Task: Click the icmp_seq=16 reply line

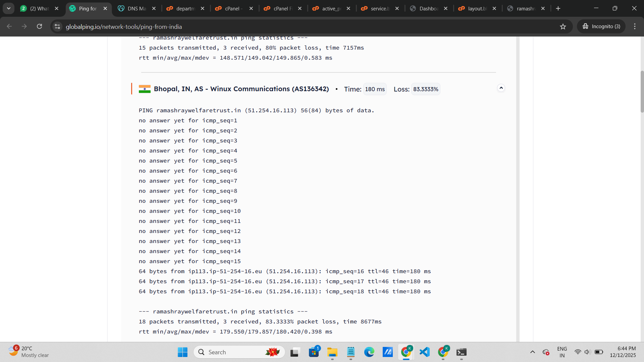Action: 285,271
